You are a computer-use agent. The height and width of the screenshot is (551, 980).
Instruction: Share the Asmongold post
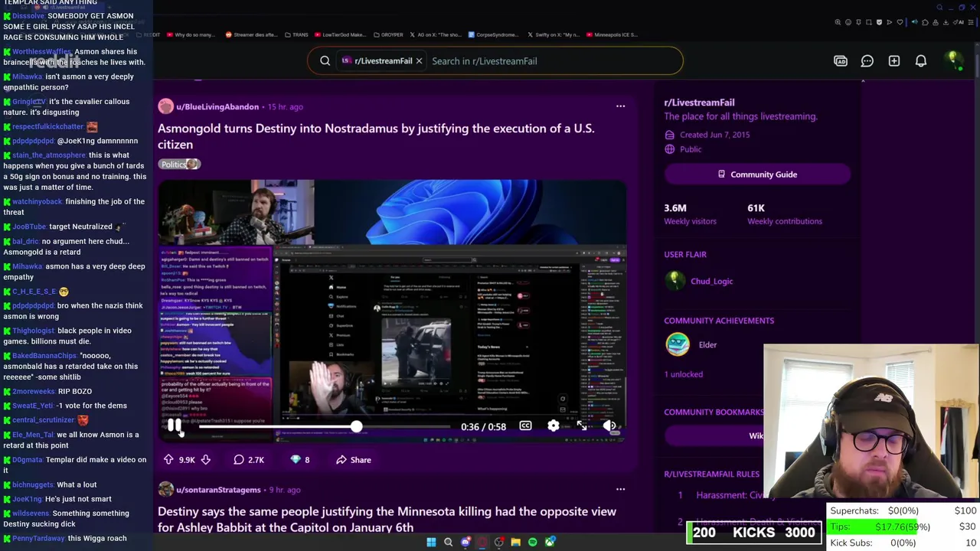point(354,460)
